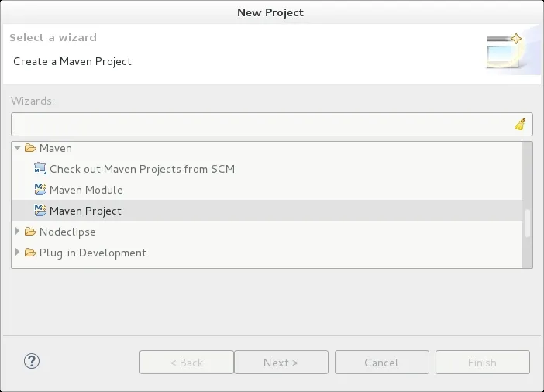The image size is (544, 392).
Task: Collapse the Maven tree category
Action: [18, 147]
